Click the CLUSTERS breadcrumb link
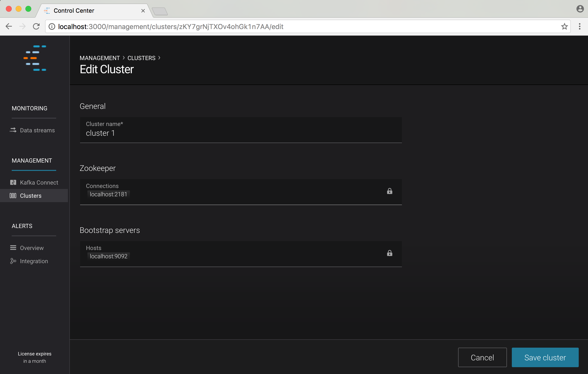 click(141, 58)
